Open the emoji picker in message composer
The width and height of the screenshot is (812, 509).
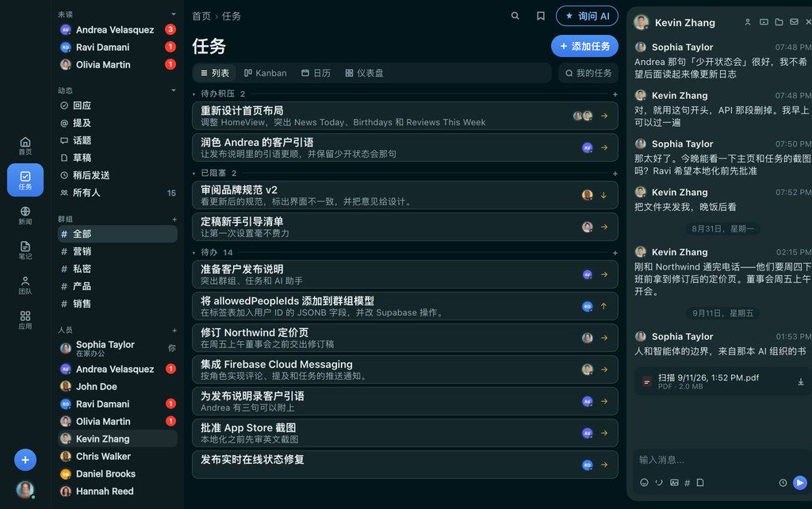pyautogui.click(x=644, y=483)
